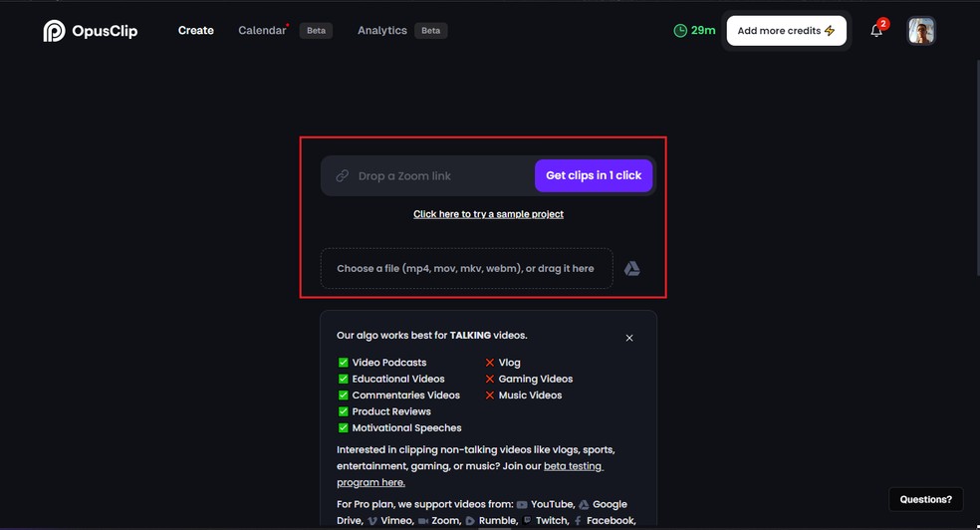980x530 pixels.
Task: Click the Google Drive upload icon
Action: click(x=631, y=269)
